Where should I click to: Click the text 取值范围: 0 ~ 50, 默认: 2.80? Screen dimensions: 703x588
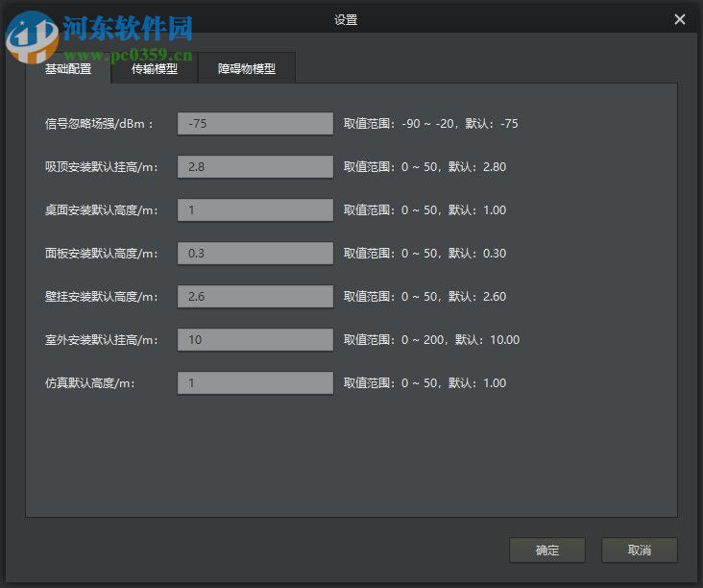pyautogui.click(x=425, y=167)
